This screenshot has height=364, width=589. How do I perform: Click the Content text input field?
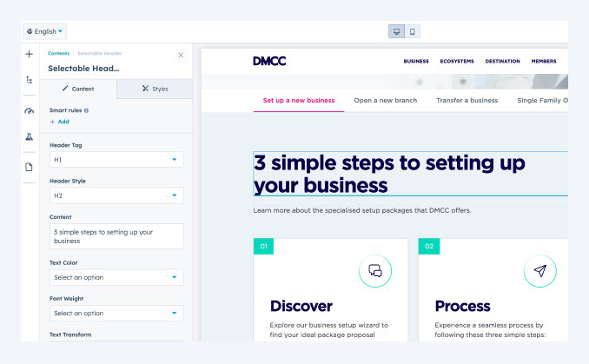tap(116, 236)
